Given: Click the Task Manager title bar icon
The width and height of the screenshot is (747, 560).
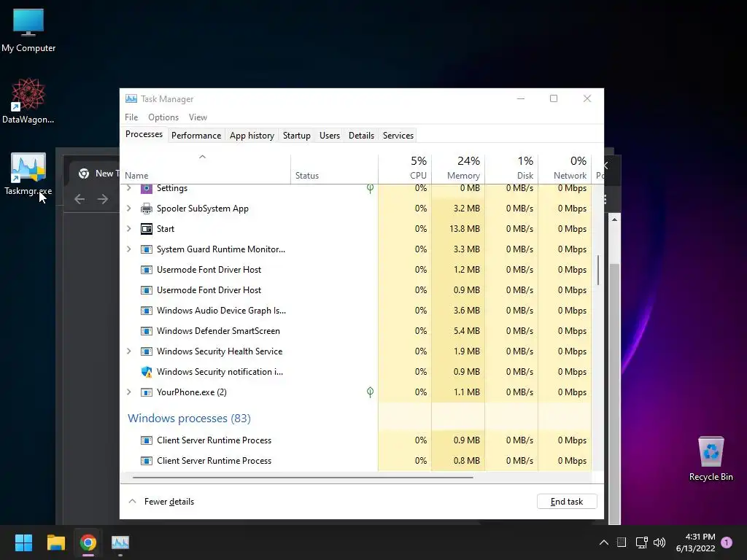Looking at the screenshot, I should pyautogui.click(x=131, y=98).
